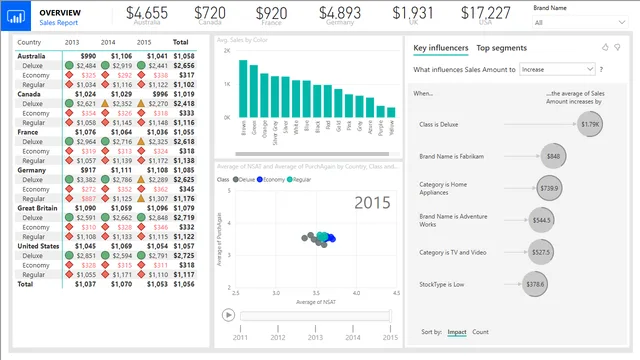Select the $527.5 TV and Video bubble
Screen dimensions: 640x360
541,252
